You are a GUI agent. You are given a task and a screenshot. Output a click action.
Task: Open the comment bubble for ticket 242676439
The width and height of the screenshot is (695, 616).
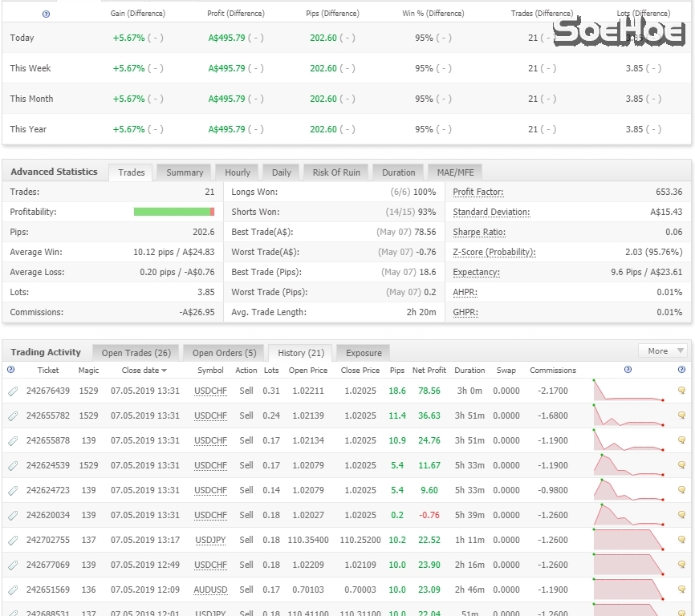tap(681, 391)
